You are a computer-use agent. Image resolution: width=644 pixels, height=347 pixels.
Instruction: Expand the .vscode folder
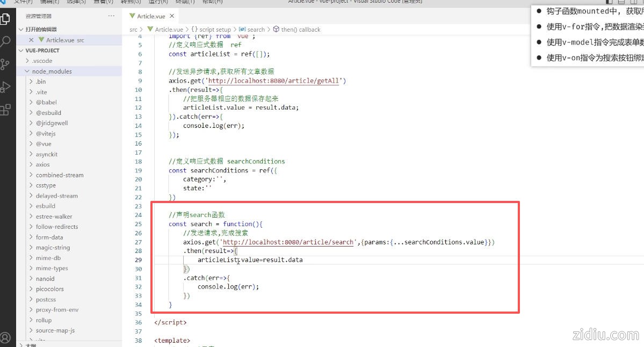click(42, 61)
